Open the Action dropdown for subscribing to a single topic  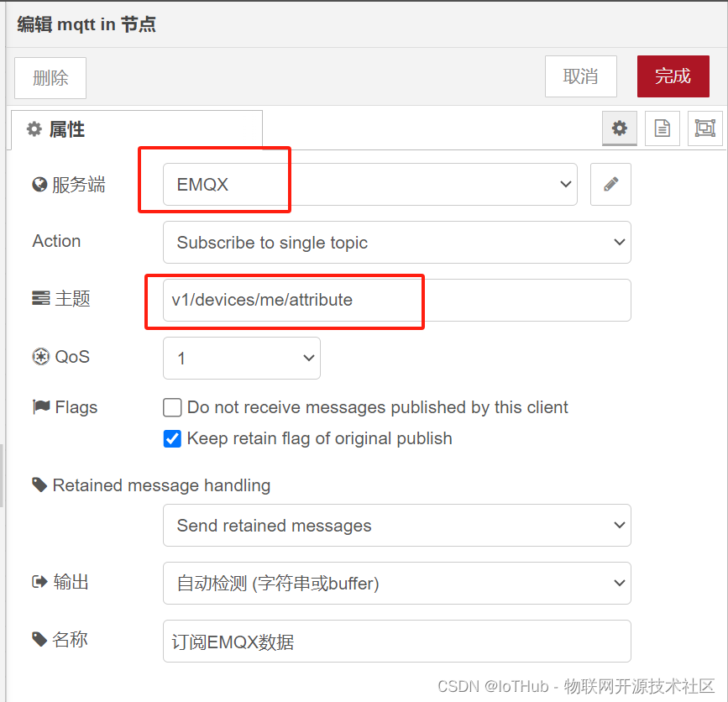(x=397, y=243)
